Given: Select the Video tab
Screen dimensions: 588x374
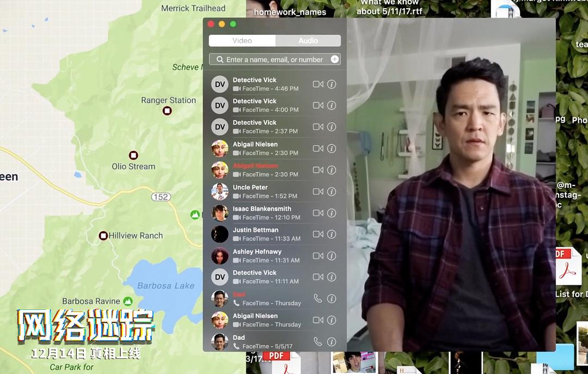Looking at the screenshot, I should (x=242, y=40).
